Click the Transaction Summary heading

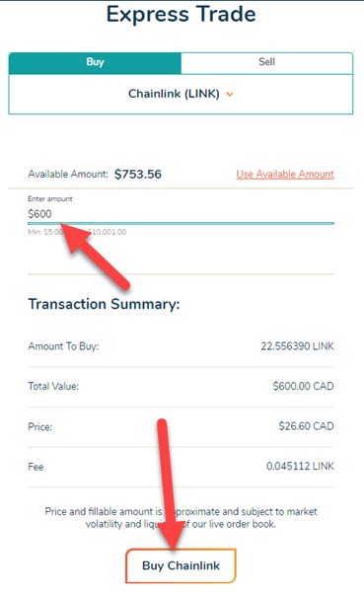tap(104, 304)
